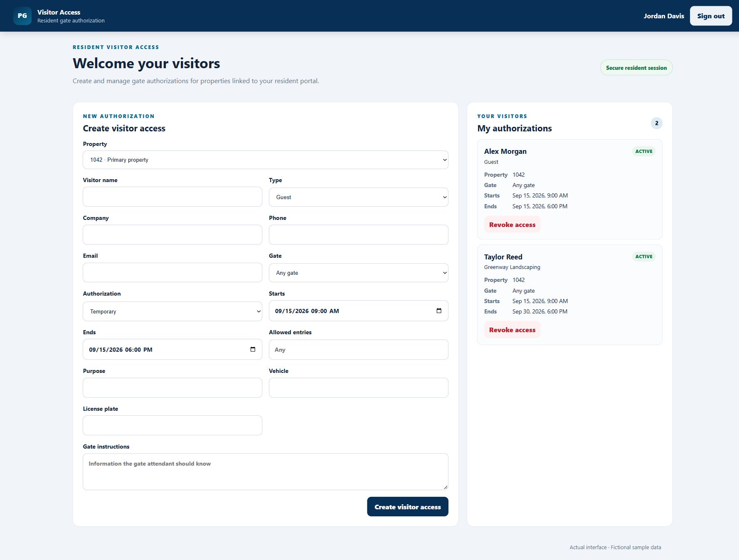Click ACTIVE status on Taylor Reed card
739x560 pixels.
point(644,257)
